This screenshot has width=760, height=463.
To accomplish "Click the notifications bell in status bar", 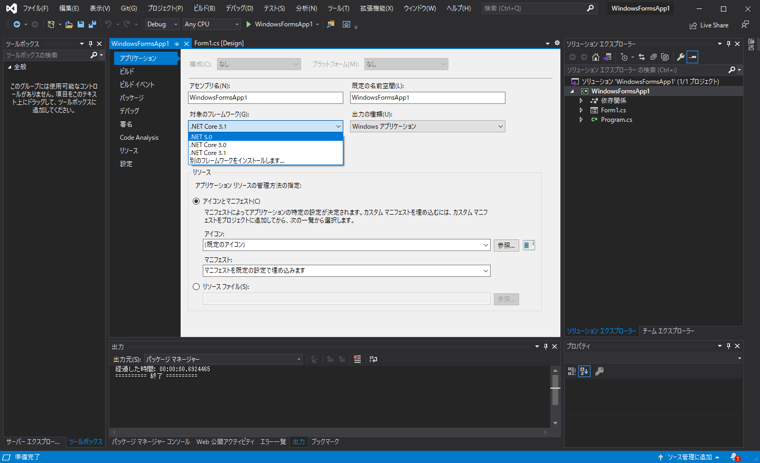I will [x=735, y=457].
